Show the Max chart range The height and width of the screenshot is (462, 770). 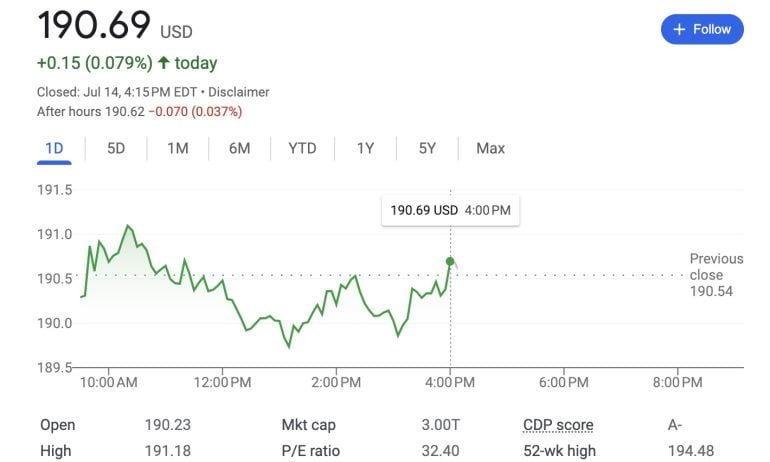(x=490, y=148)
